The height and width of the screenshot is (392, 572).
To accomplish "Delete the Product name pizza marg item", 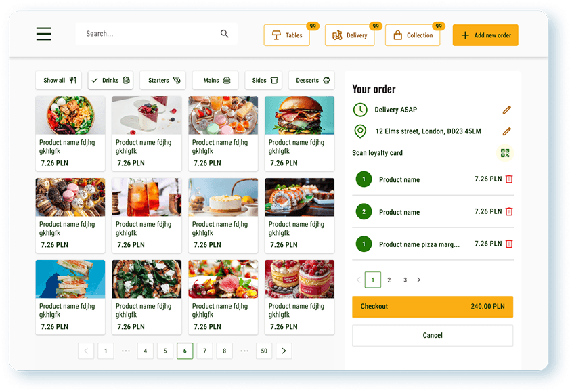I will [x=509, y=244].
